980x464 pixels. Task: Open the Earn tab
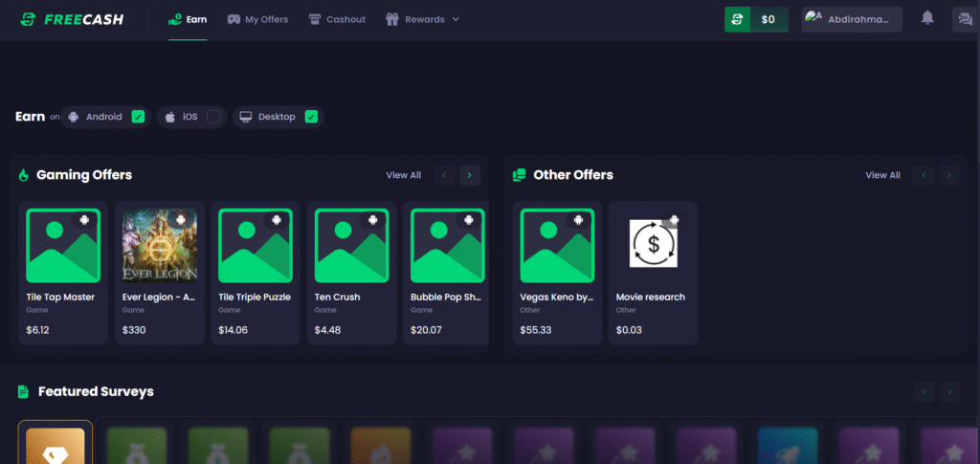tap(188, 19)
